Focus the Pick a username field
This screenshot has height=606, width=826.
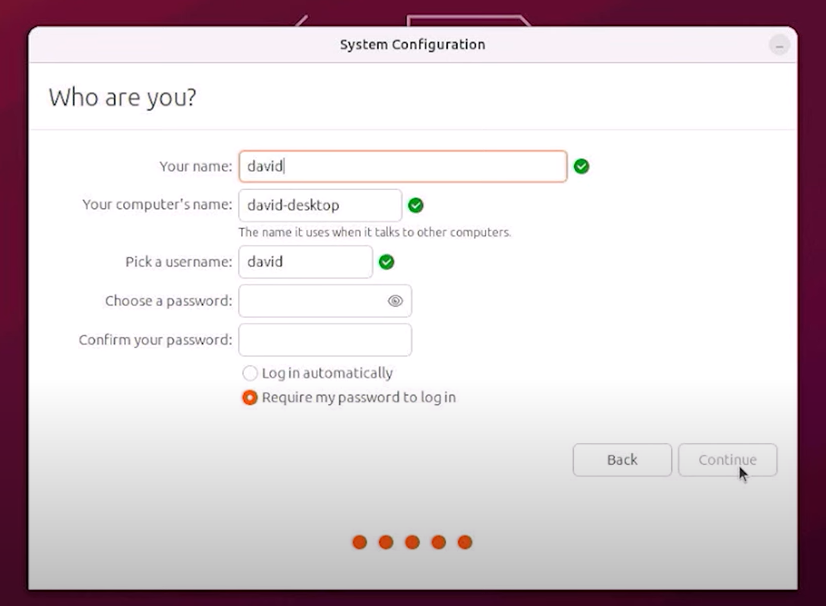pos(306,262)
